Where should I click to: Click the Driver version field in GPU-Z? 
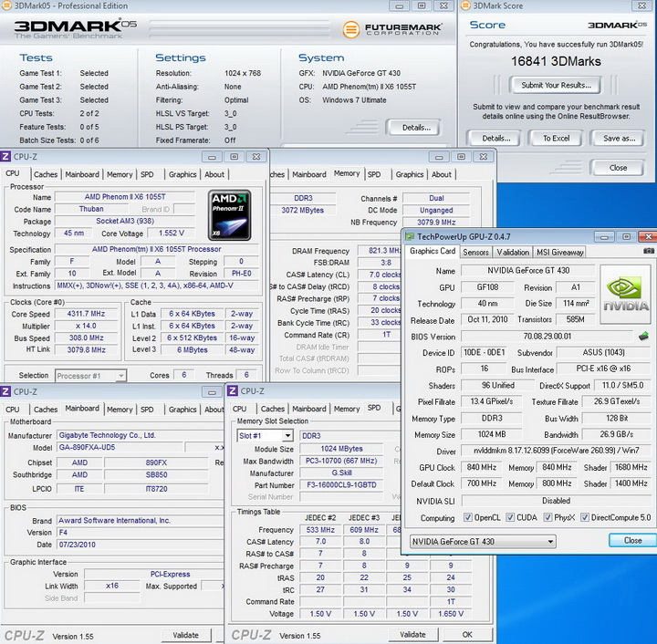coord(556,451)
